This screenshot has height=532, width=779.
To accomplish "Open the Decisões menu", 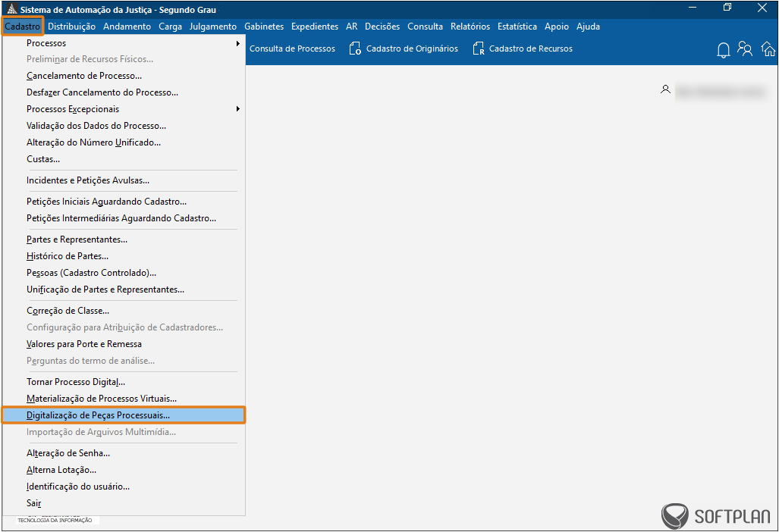I will (382, 27).
